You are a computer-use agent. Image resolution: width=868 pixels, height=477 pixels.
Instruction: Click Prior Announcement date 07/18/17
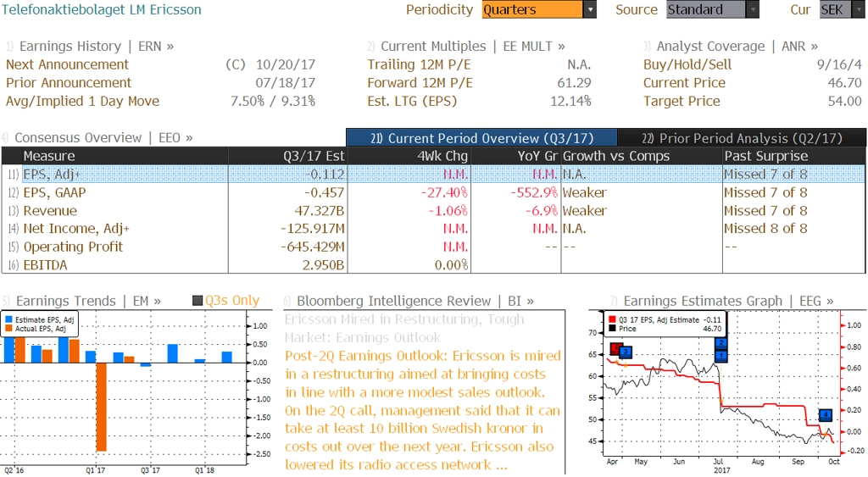point(285,83)
